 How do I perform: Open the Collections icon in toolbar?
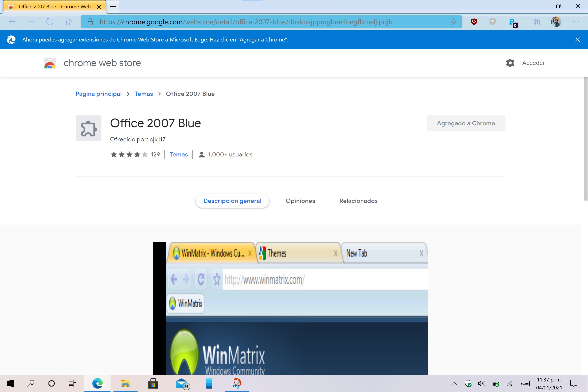coord(536,22)
